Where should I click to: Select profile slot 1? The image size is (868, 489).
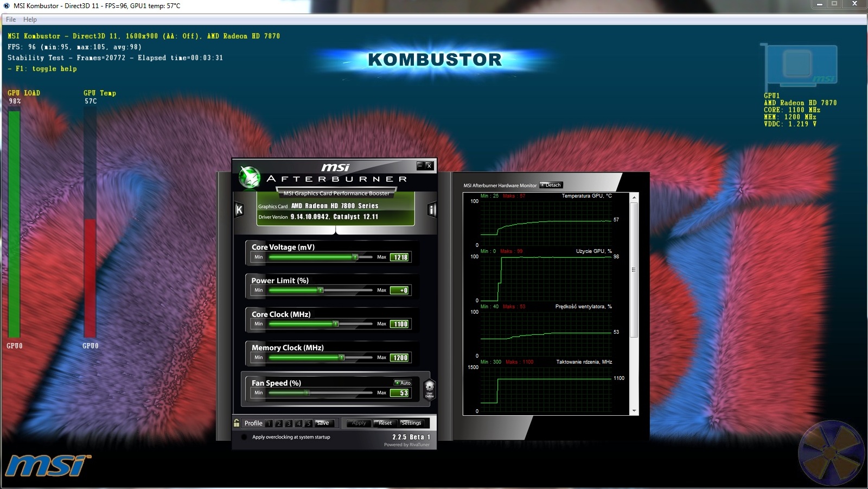coord(269,423)
